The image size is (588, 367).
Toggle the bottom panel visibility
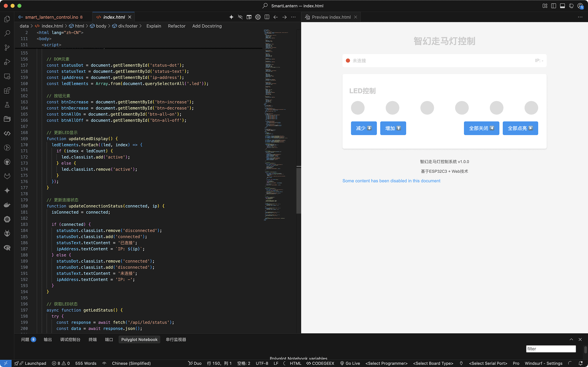[562, 6]
